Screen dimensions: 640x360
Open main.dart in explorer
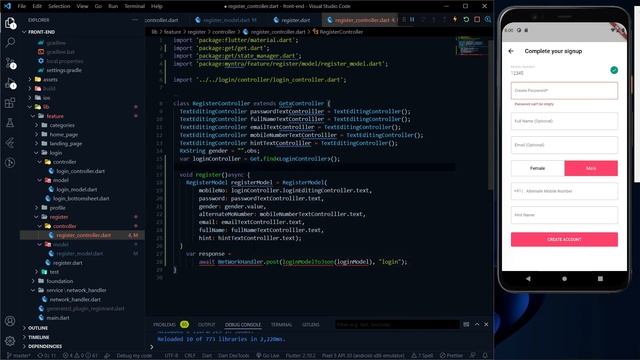[x=58, y=318]
